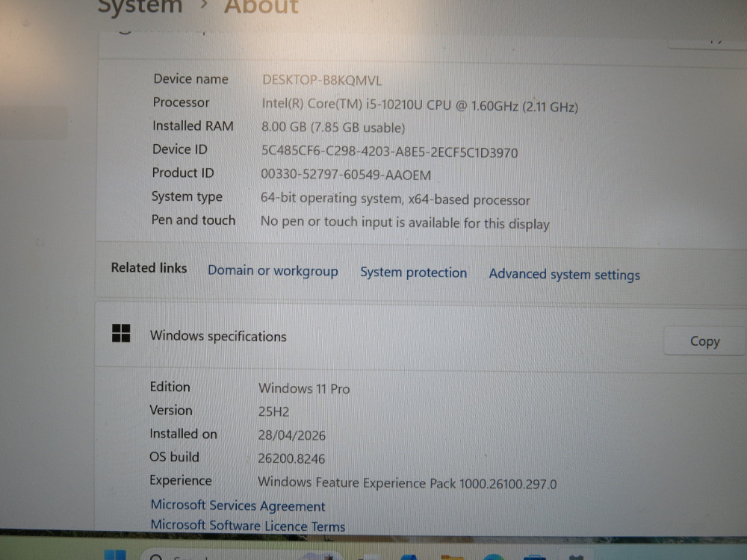Click the Product ID label

[183, 172]
